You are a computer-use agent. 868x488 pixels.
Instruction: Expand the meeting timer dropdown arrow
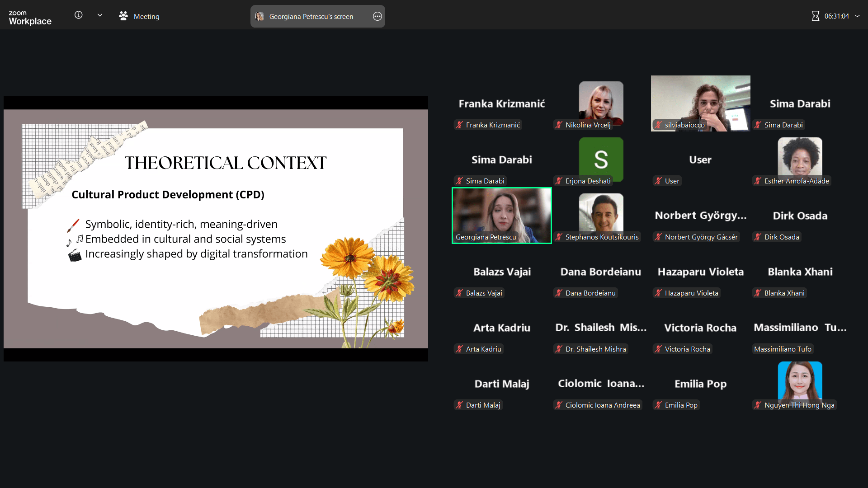click(858, 16)
